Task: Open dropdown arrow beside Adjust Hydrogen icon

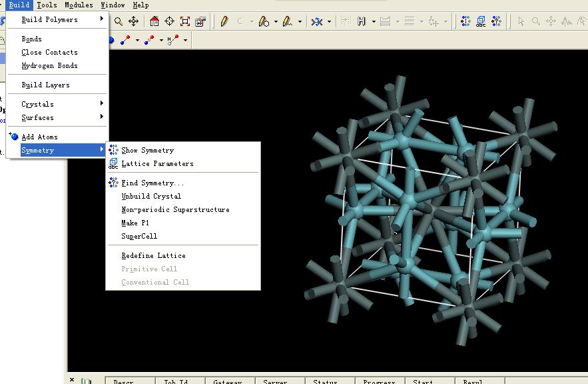Action: click(x=374, y=21)
